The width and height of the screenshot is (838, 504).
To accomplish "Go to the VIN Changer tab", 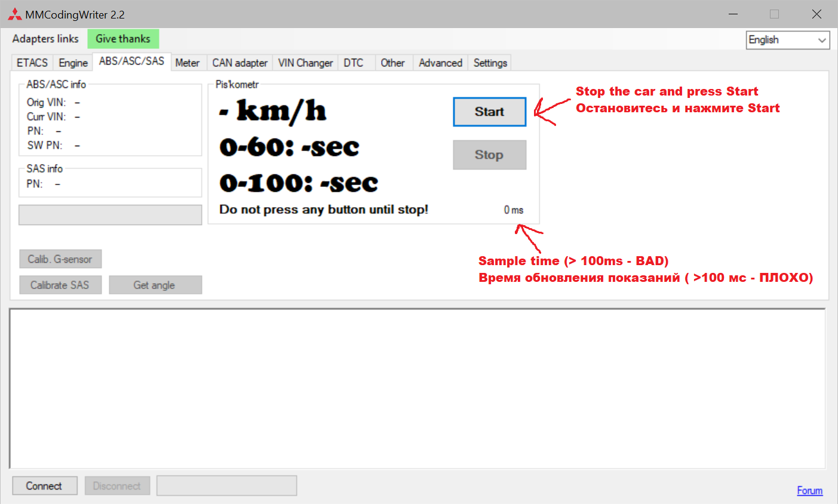I will (x=305, y=63).
